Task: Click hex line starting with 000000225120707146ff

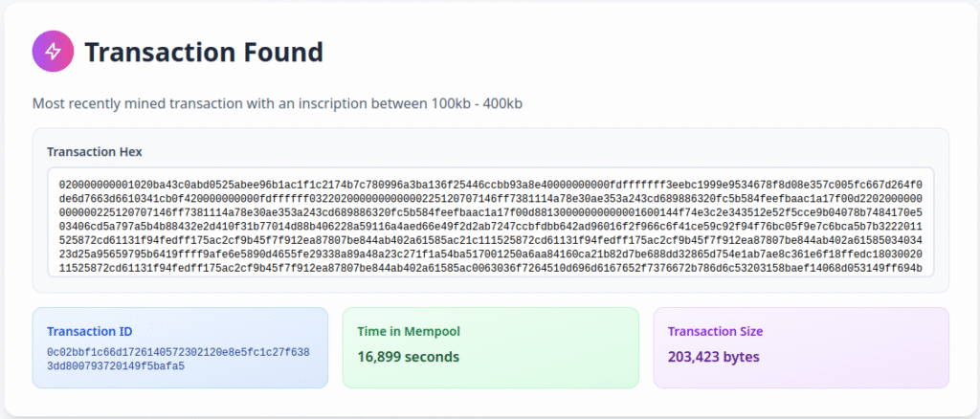Action: click(x=490, y=210)
